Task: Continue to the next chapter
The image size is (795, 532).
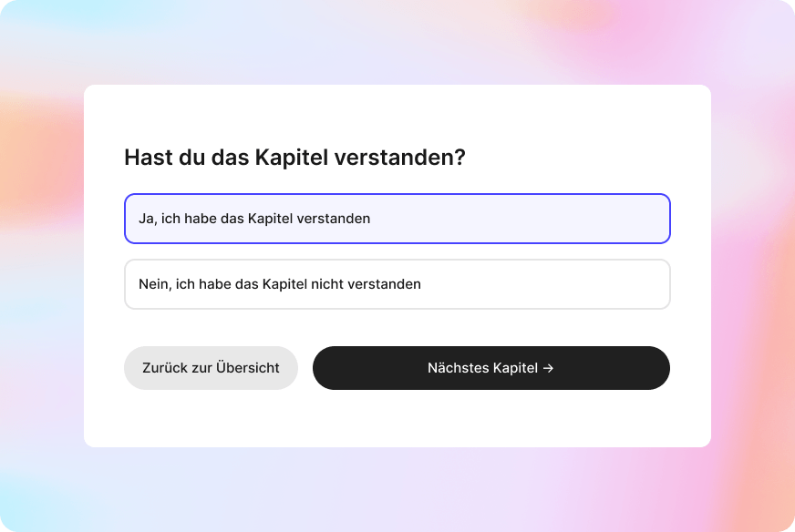Action: [490, 368]
